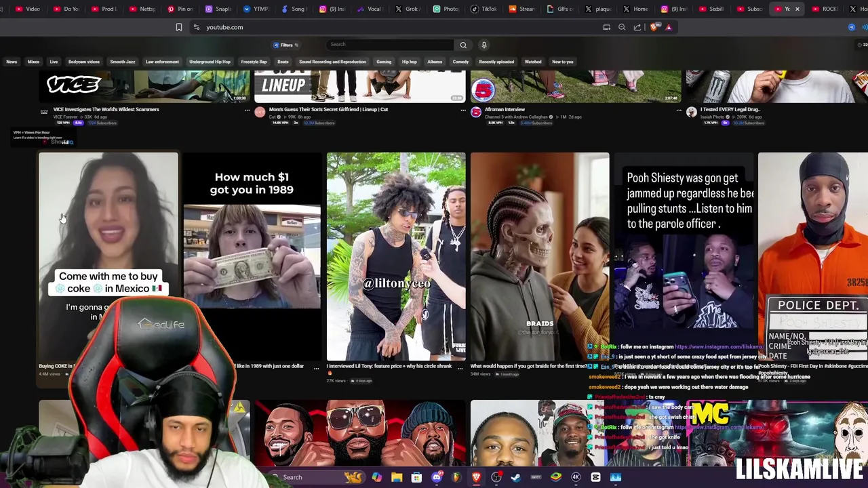Open the site settings icon beside youtube.com
Screen dimensions: 868x488
pyautogui.click(x=196, y=27)
